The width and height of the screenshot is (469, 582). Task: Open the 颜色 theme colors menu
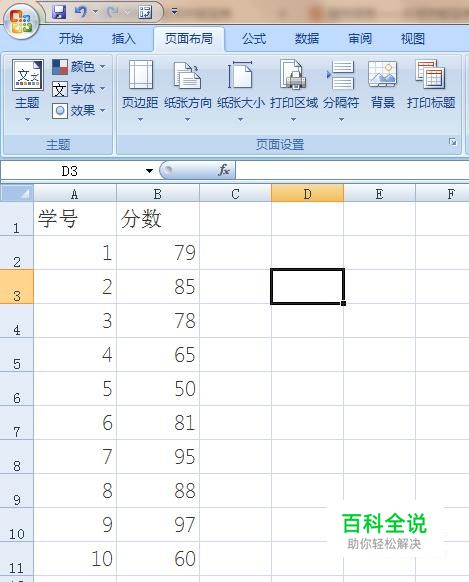[79, 67]
